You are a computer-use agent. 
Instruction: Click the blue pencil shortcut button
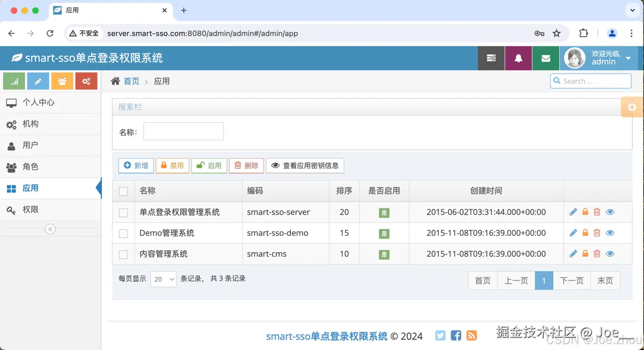pyautogui.click(x=38, y=81)
